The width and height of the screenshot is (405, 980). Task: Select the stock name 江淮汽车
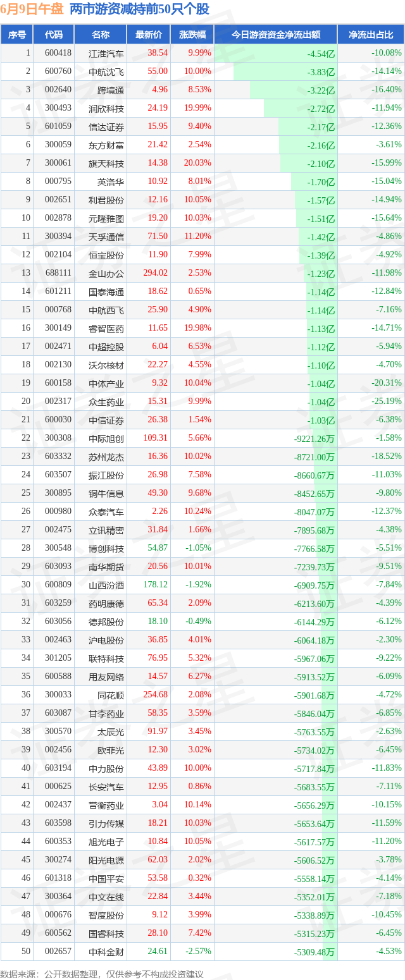coord(106,54)
